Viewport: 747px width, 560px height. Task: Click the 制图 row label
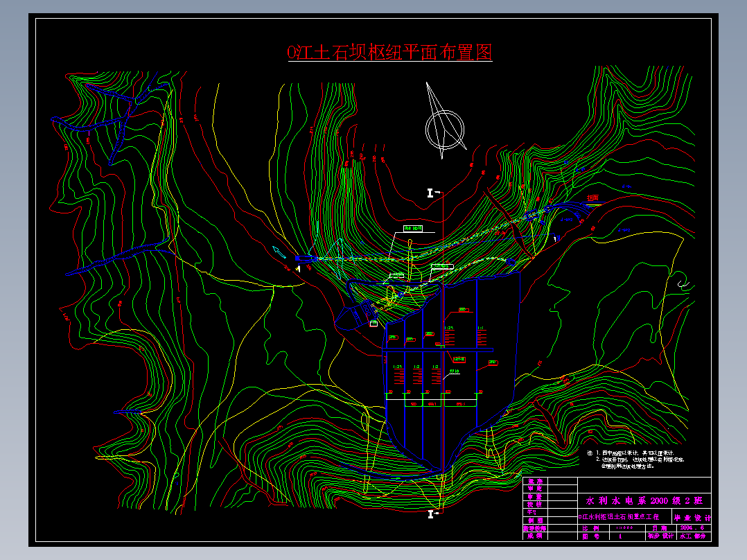(x=536, y=520)
